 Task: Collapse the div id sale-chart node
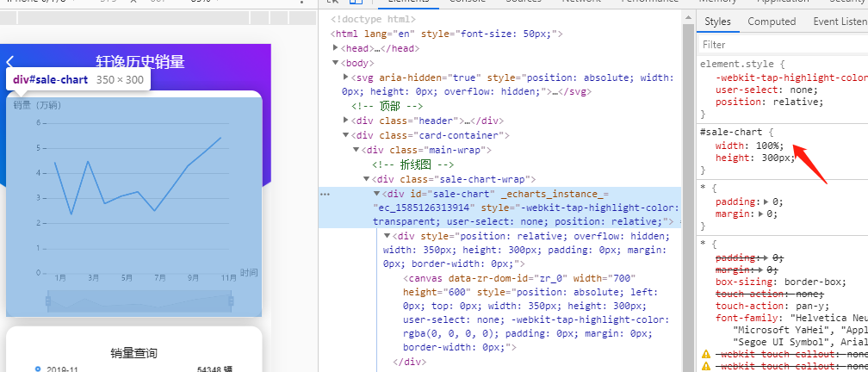(x=377, y=193)
